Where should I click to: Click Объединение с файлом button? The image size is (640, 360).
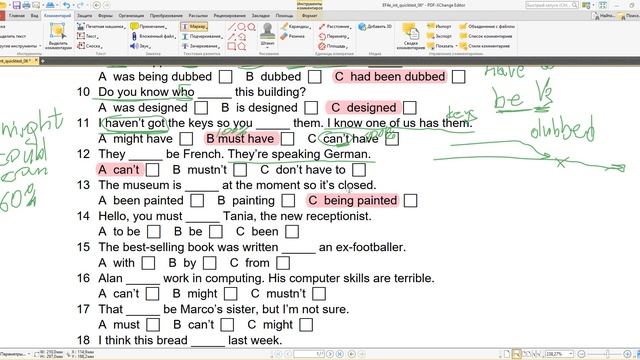[487, 27]
